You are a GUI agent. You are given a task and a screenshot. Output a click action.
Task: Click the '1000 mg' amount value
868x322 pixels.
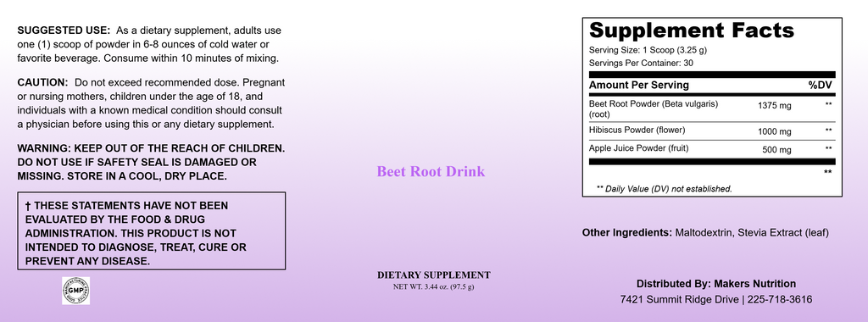coord(775,131)
